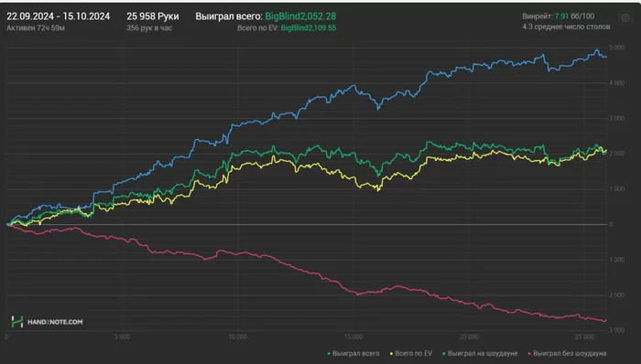Click the winrate 7.91 бб/100 value

click(574, 16)
